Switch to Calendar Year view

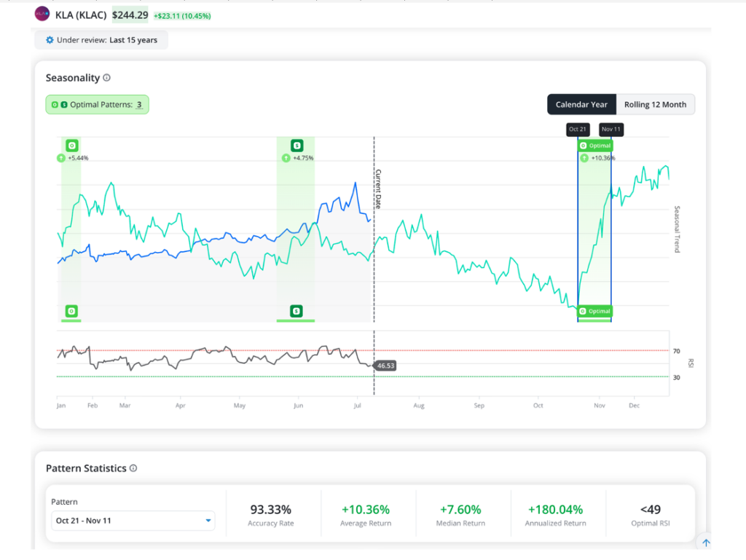click(581, 105)
